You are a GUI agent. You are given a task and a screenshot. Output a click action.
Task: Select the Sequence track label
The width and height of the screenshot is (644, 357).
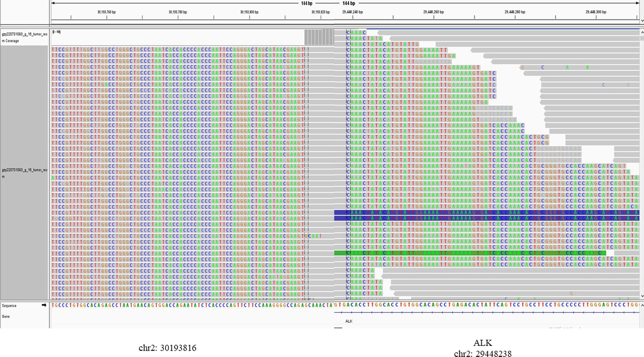click(9, 305)
